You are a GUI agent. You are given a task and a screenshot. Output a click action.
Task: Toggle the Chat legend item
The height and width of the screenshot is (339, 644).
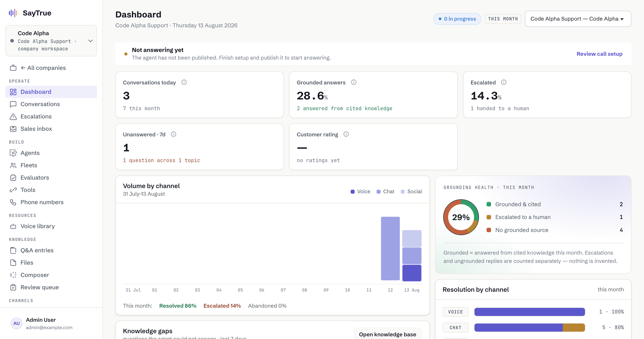click(385, 191)
